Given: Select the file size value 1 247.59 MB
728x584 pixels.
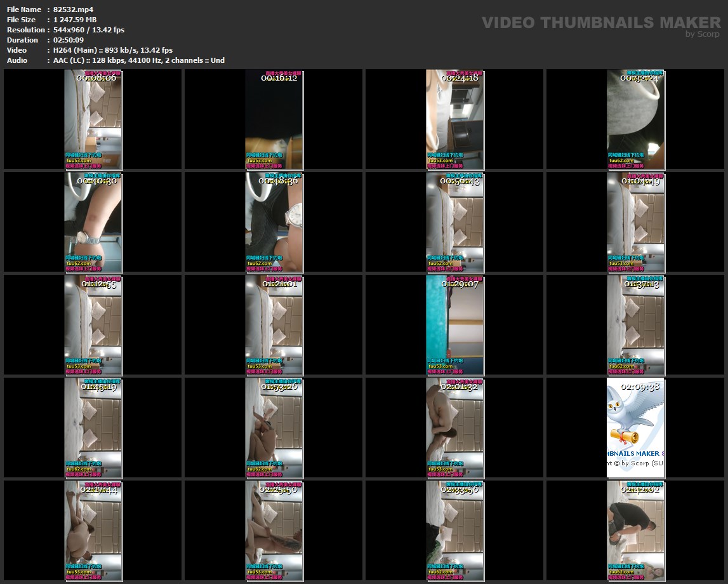Looking at the screenshot, I should pos(75,20).
